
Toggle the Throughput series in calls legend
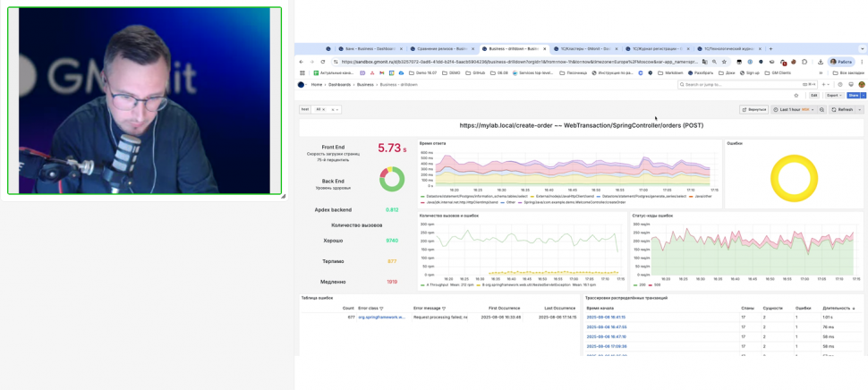pyautogui.click(x=436, y=285)
